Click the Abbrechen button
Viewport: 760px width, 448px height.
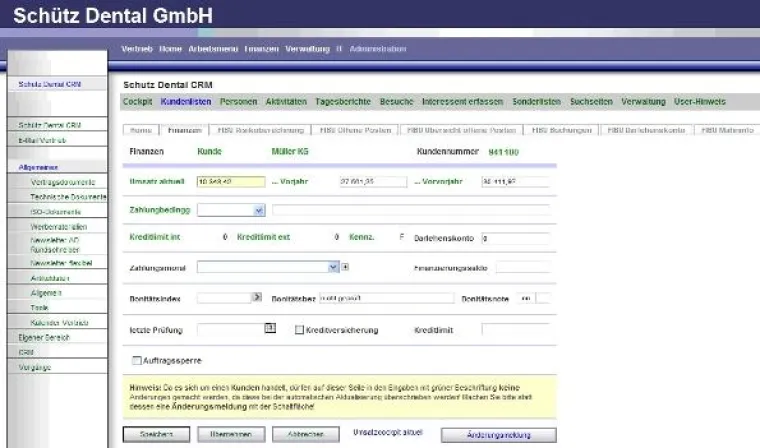pyautogui.click(x=306, y=434)
